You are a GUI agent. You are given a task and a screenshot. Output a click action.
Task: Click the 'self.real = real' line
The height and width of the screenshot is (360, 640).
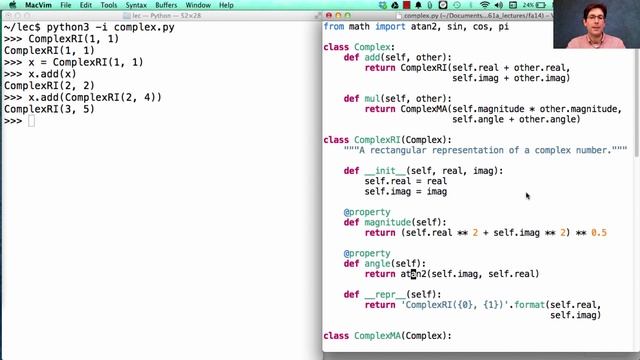click(406, 181)
